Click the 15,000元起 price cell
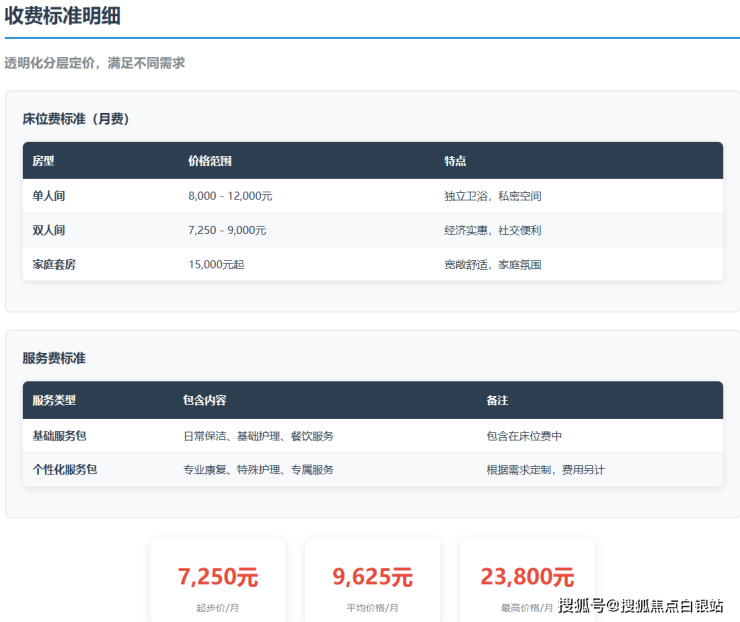The image size is (740, 622). 215,265
